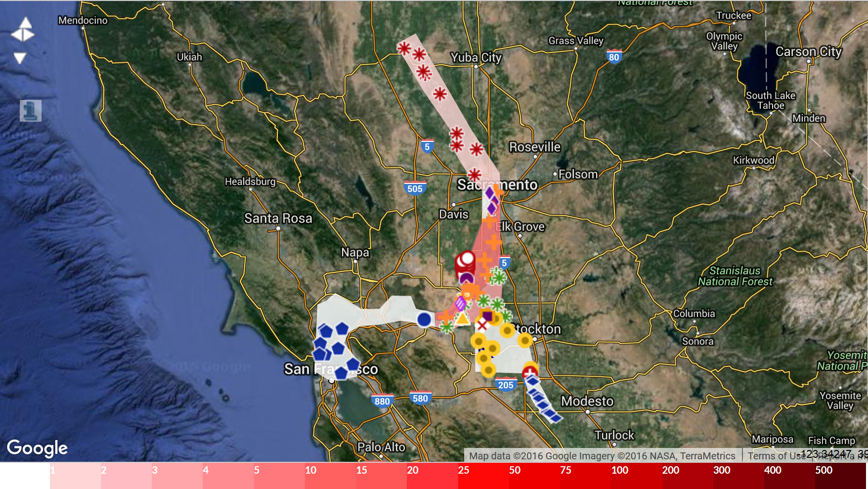Click the legend swatch labeled 10
The image size is (868, 489).
click(330, 476)
